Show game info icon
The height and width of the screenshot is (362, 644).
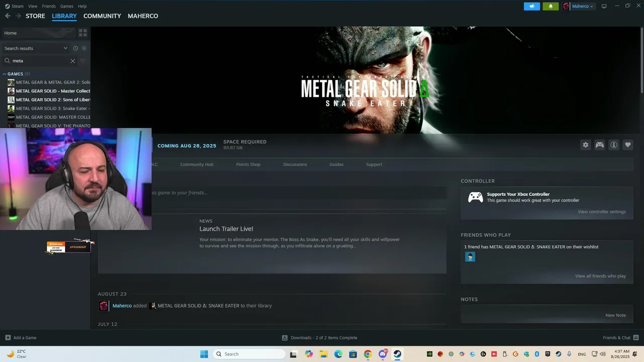pos(614,145)
